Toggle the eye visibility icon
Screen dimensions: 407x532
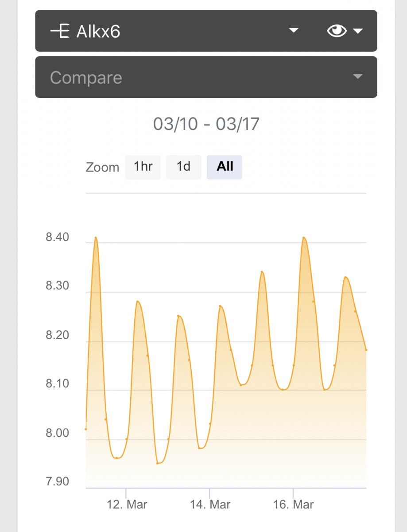[x=337, y=31]
